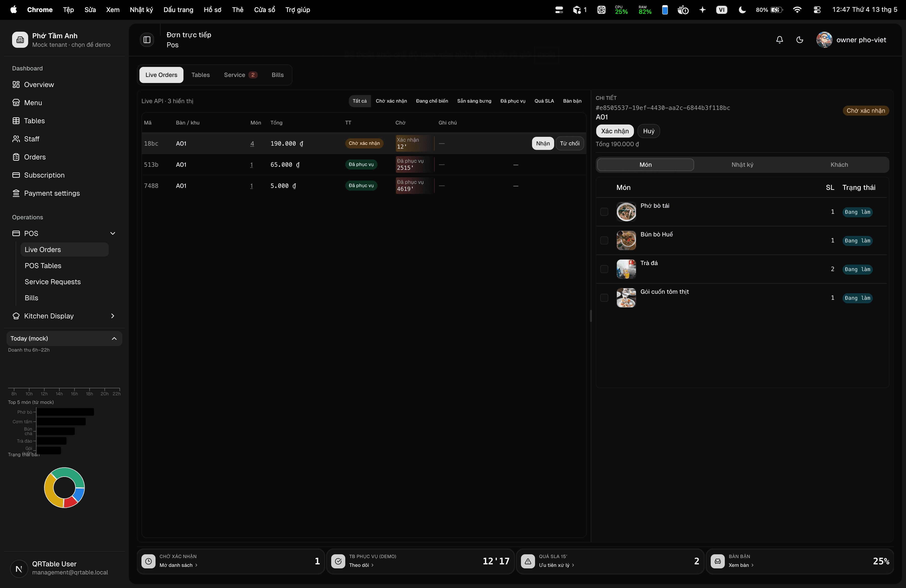Click the clock icon in Chờ xác nhận card
Viewport: 906px width, 588px height.
pyautogui.click(x=148, y=561)
